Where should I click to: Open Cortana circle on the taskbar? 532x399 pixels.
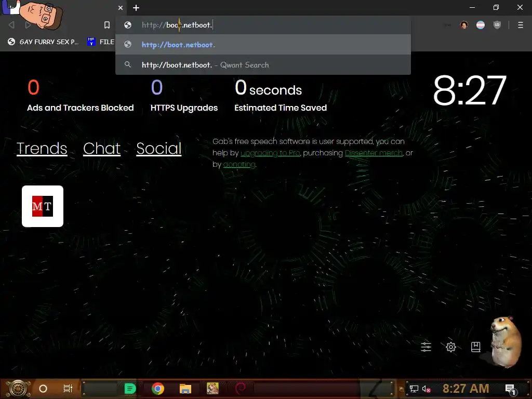pyautogui.click(x=43, y=389)
